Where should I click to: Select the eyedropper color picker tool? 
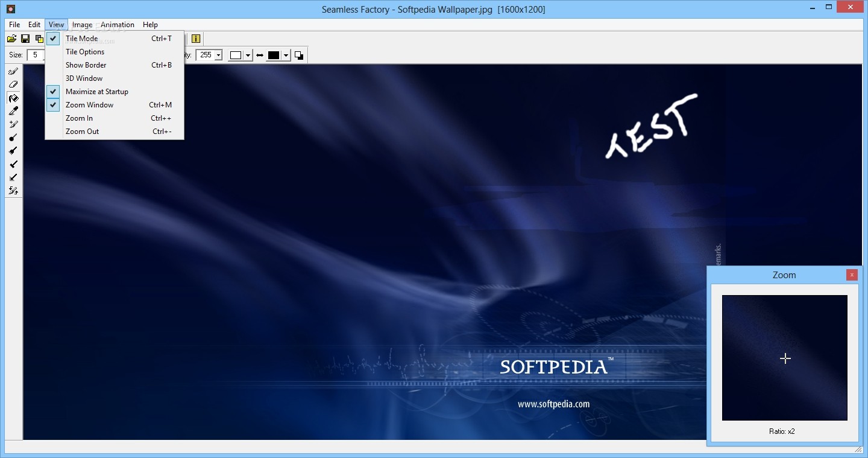(13, 111)
